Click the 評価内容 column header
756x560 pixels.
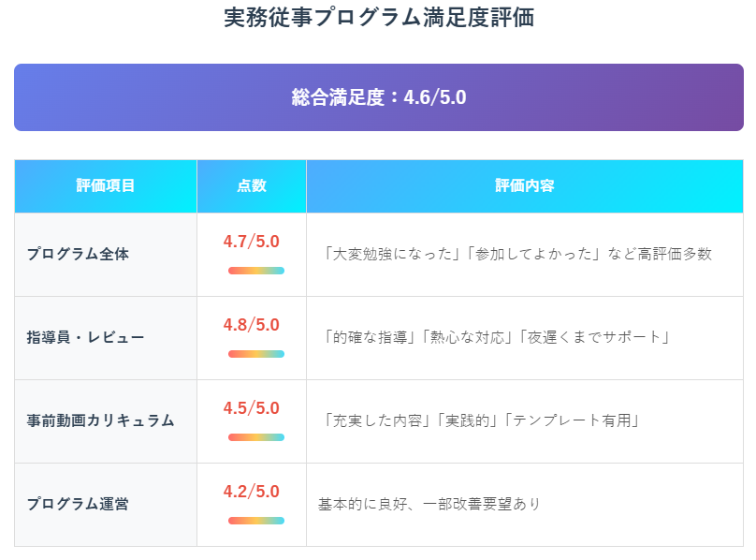click(x=525, y=185)
